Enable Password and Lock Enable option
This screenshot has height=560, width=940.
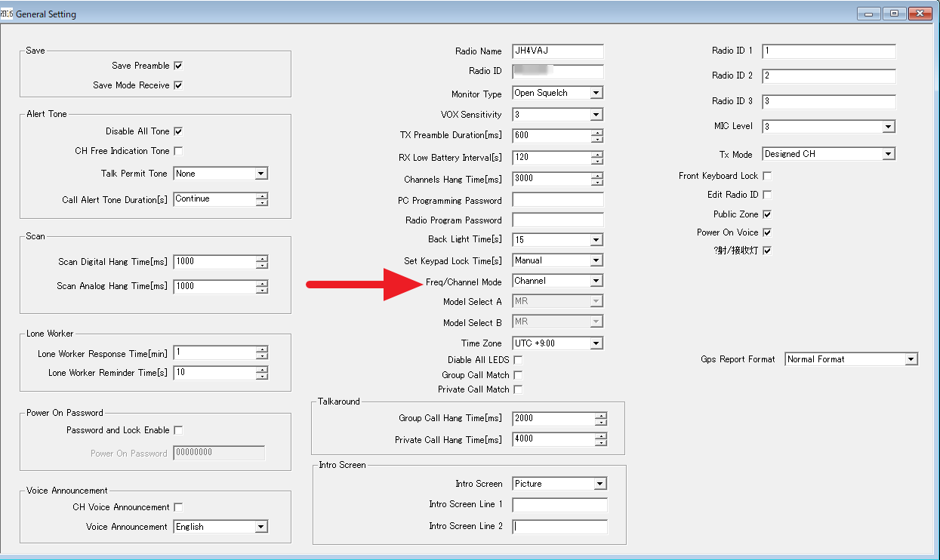[x=178, y=430]
